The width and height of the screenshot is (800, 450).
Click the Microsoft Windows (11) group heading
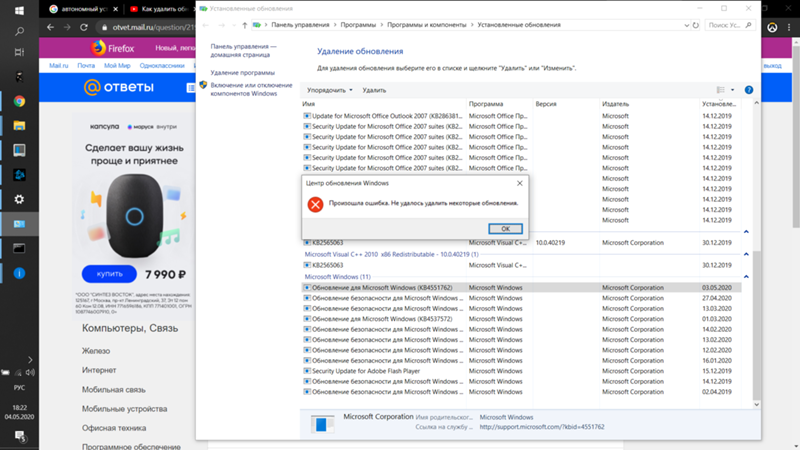click(338, 277)
